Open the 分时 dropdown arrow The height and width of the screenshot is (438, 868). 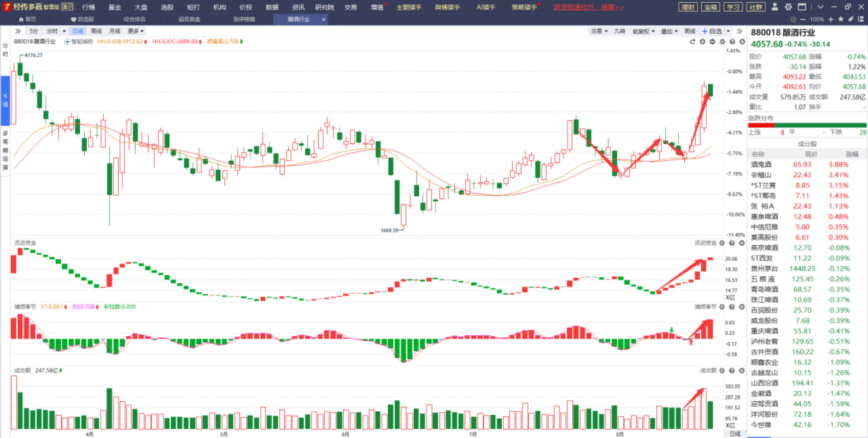coord(64,31)
